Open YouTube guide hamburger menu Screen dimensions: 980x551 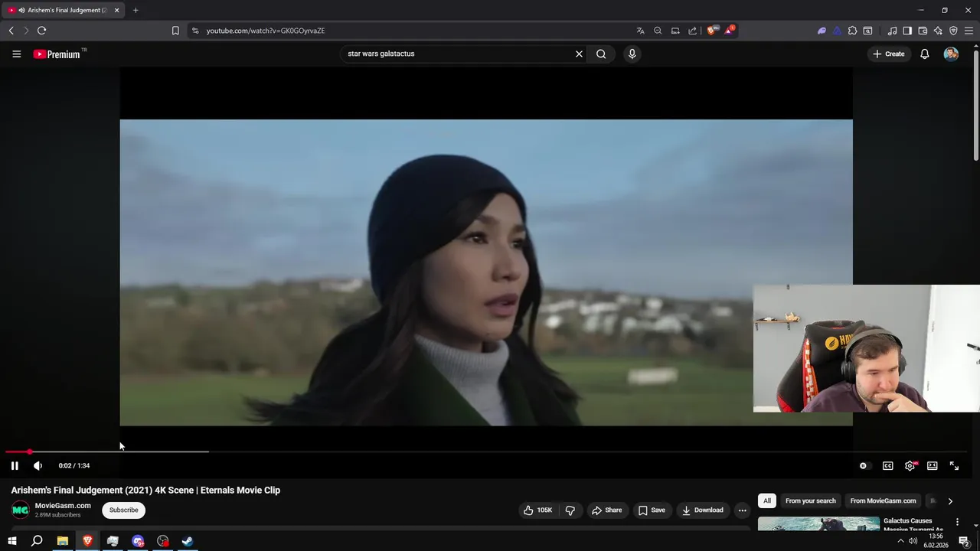pos(16,54)
